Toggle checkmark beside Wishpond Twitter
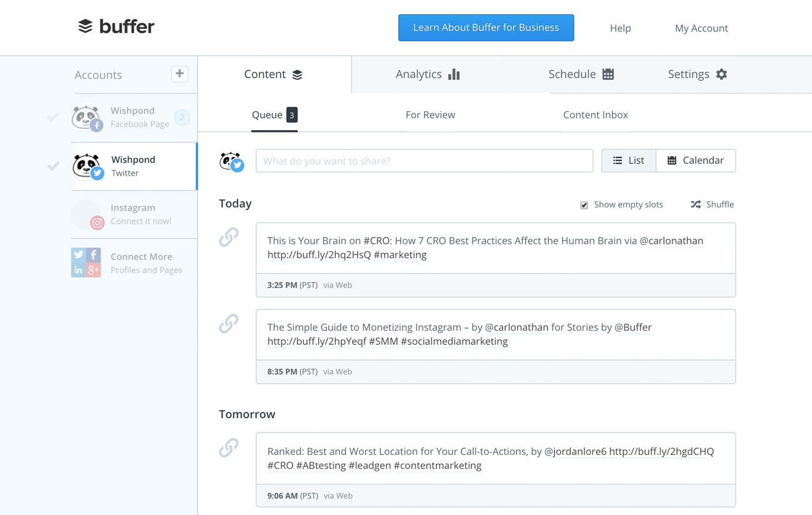This screenshot has height=515, width=812. point(53,166)
